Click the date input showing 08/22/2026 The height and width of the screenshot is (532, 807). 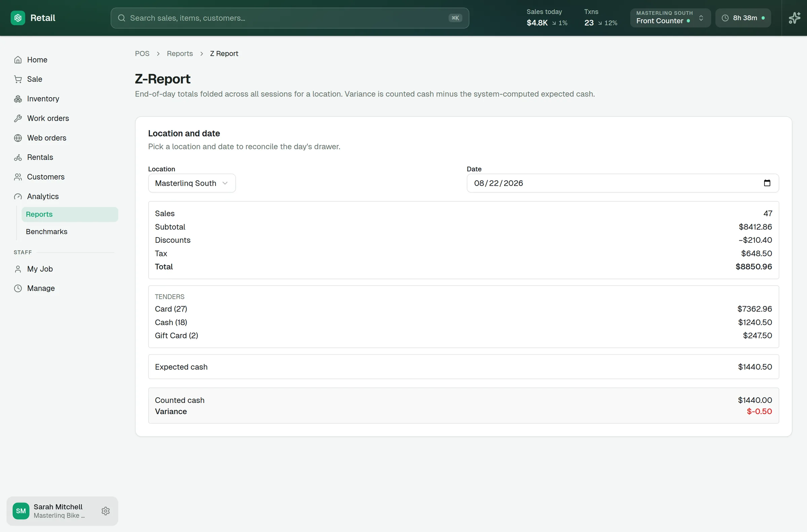[623, 183]
